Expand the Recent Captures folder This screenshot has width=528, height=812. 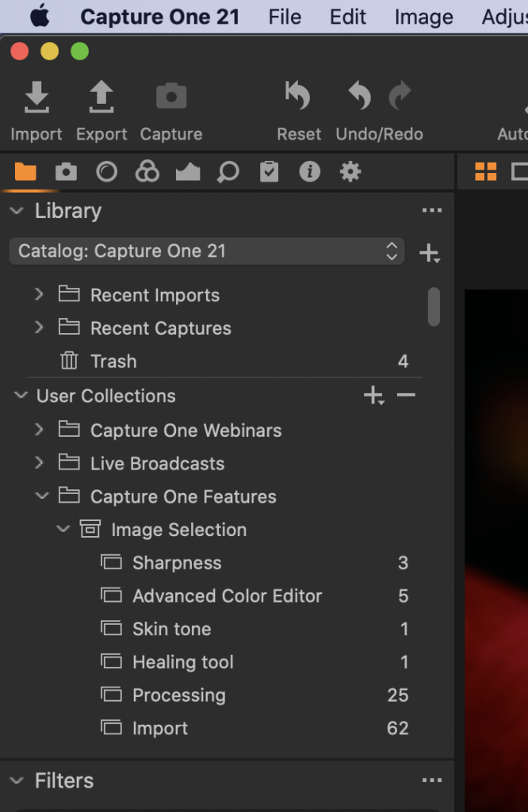point(39,327)
